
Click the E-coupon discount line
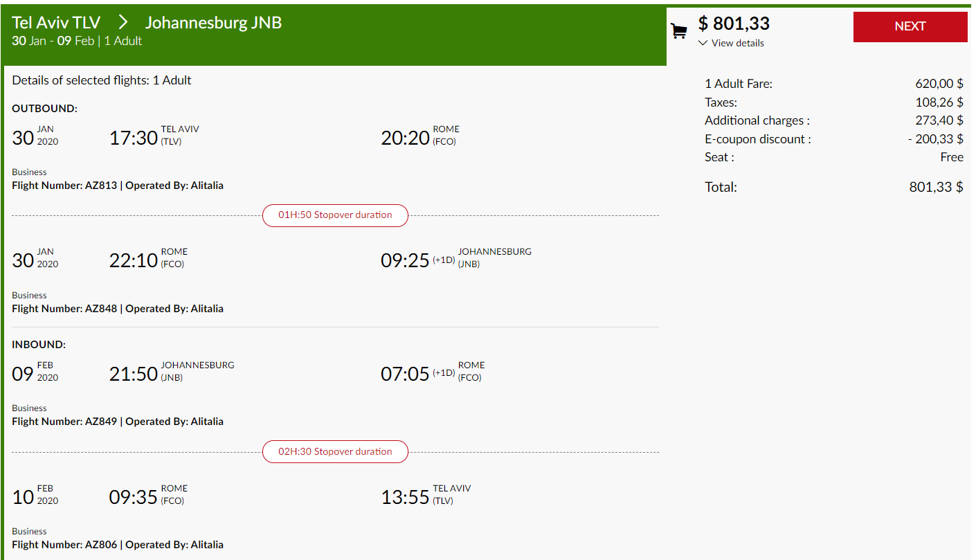click(834, 139)
